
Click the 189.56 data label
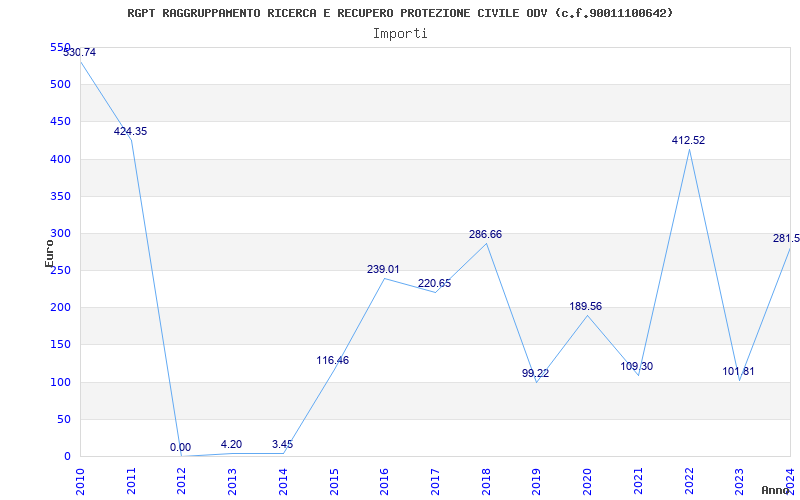click(x=586, y=306)
